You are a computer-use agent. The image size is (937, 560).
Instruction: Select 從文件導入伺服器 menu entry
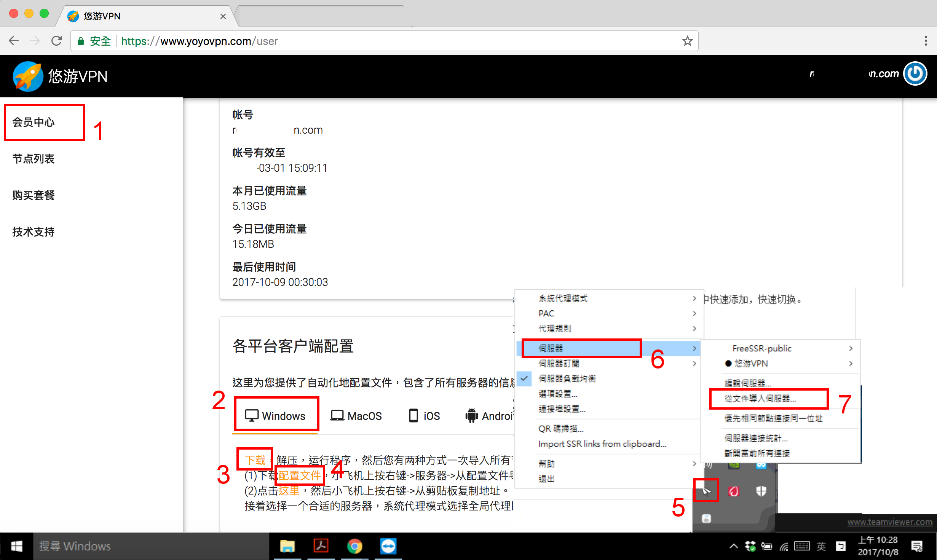[760, 399]
